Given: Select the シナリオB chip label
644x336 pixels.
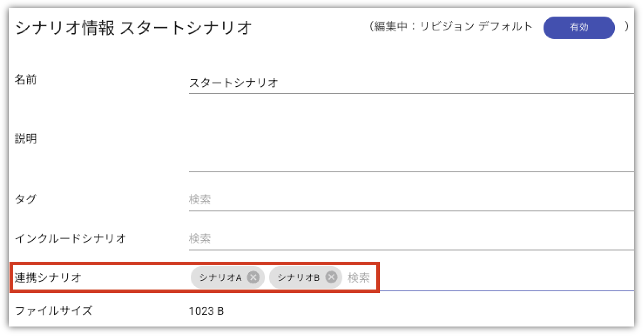Looking at the screenshot, I should [x=298, y=277].
